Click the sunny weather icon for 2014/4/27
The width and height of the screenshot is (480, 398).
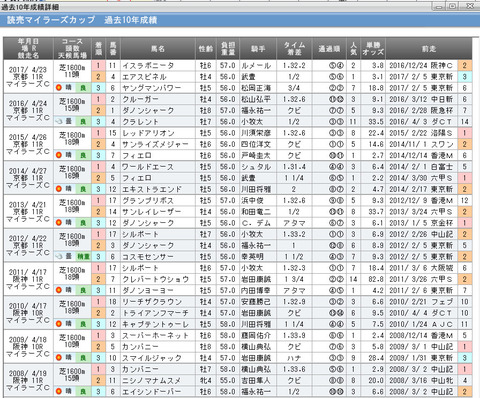[59, 189]
